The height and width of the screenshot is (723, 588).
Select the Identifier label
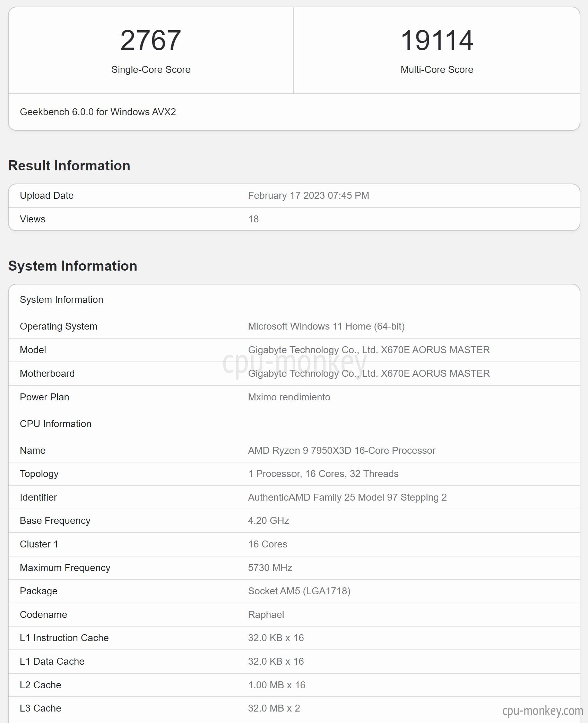coord(38,497)
